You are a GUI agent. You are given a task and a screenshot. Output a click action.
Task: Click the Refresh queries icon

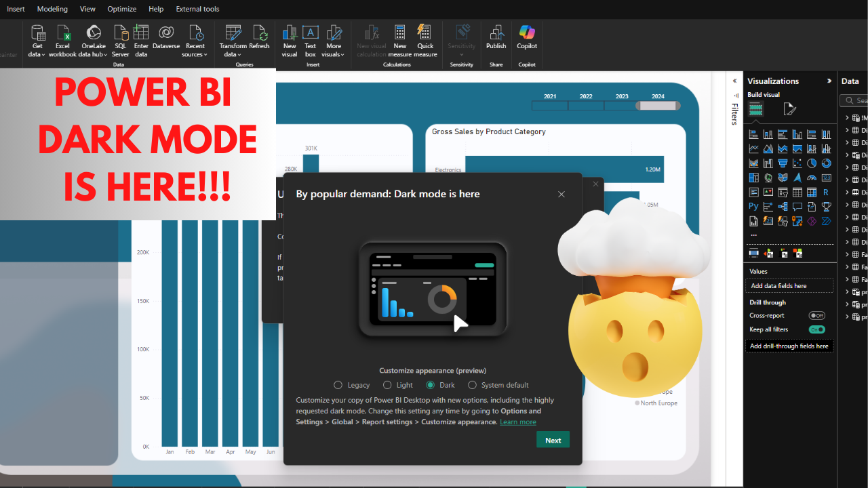click(x=259, y=32)
